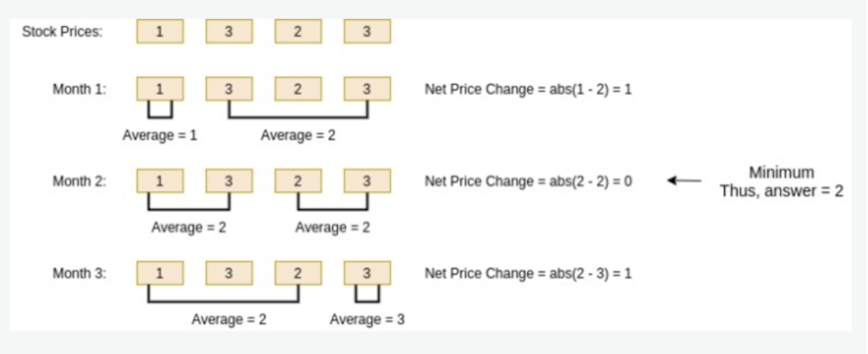The height and width of the screenshot is (354, 868).
Task: Click the "Minimum" text on the right
Action: coord(781,172)
